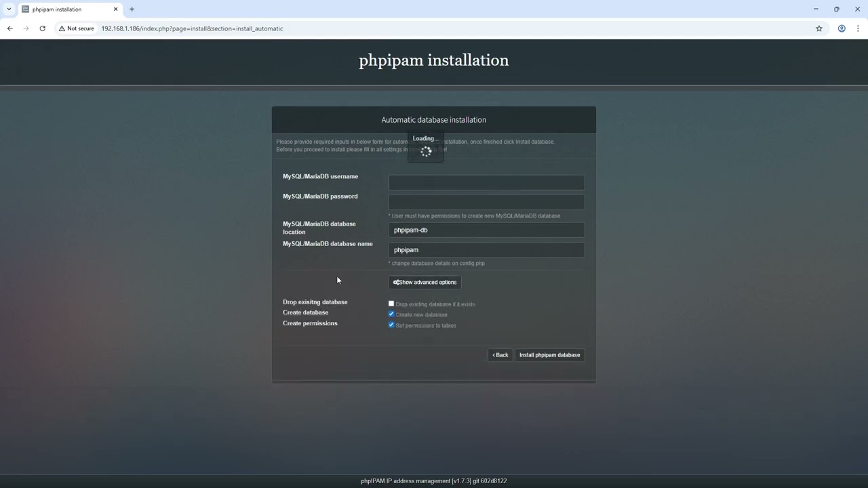Untick Create new database checkbox
The width and height of the screenshot is (868, 488).
pyautogui.click(x=391, y=314)
